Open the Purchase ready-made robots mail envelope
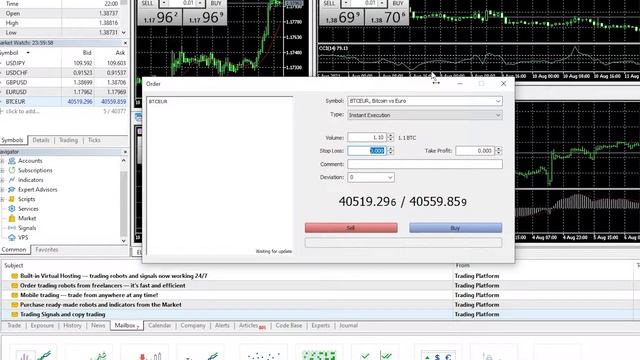 (15, 304)
